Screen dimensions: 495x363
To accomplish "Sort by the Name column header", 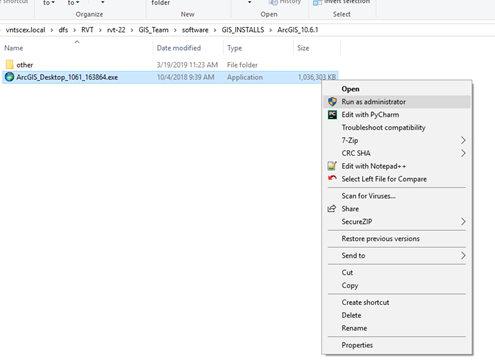I will pos(14,48).
